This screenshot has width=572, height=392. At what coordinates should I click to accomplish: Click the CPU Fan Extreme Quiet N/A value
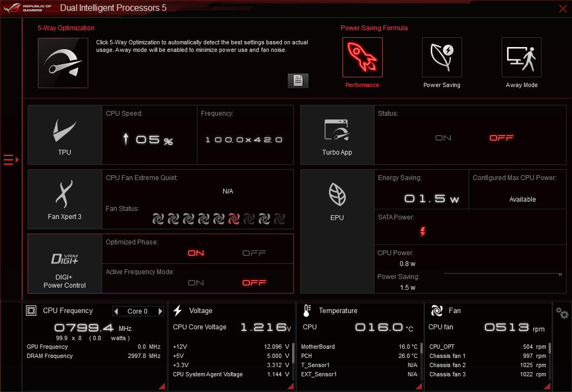click(x=228, y=191)
